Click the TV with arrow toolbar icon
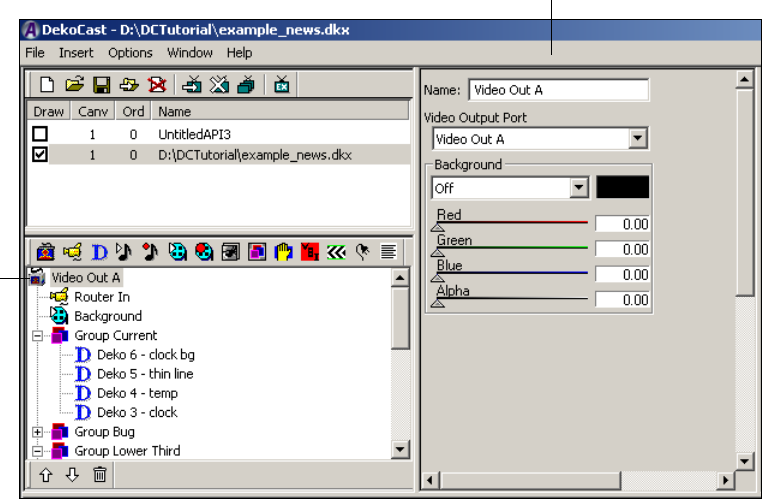Screen dimensions: 762x499 [x=192, y=85]
